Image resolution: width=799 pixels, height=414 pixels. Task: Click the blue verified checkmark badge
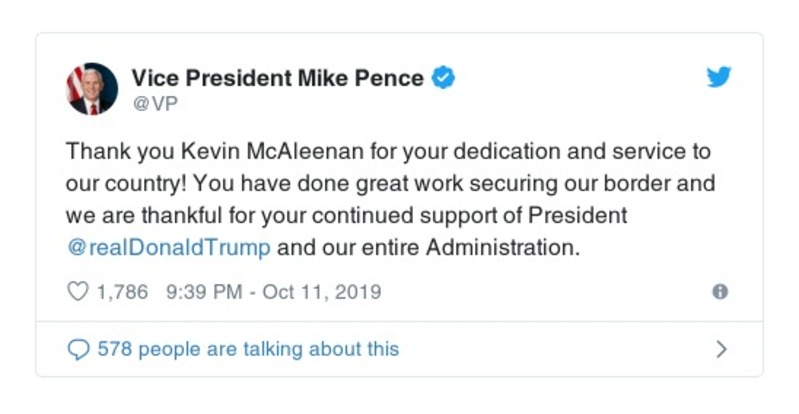click(443, 77)
